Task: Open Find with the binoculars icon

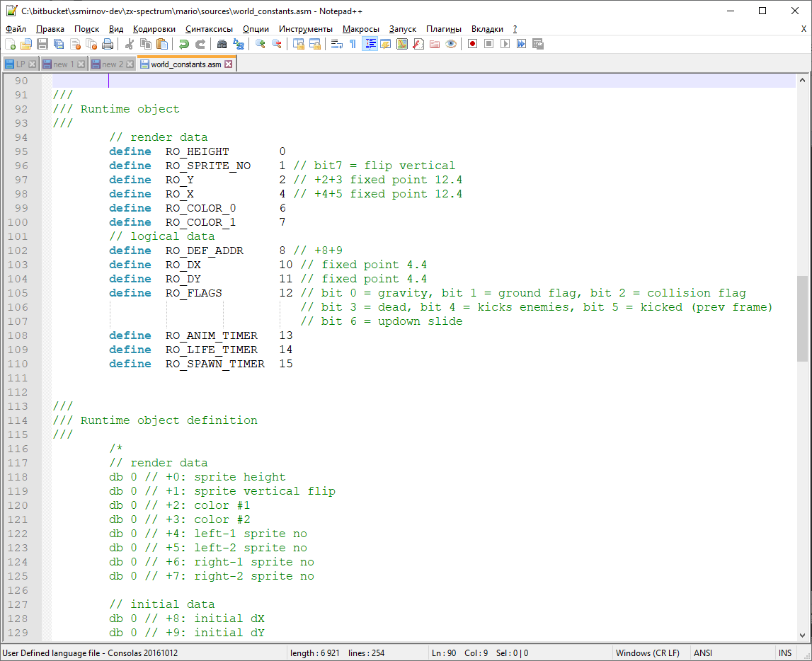Action: (222, 44)
